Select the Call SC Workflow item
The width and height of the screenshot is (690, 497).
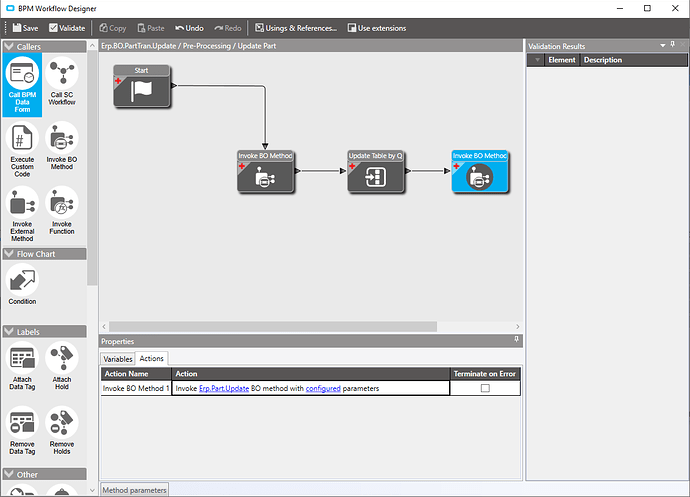[x=62, y=81]
